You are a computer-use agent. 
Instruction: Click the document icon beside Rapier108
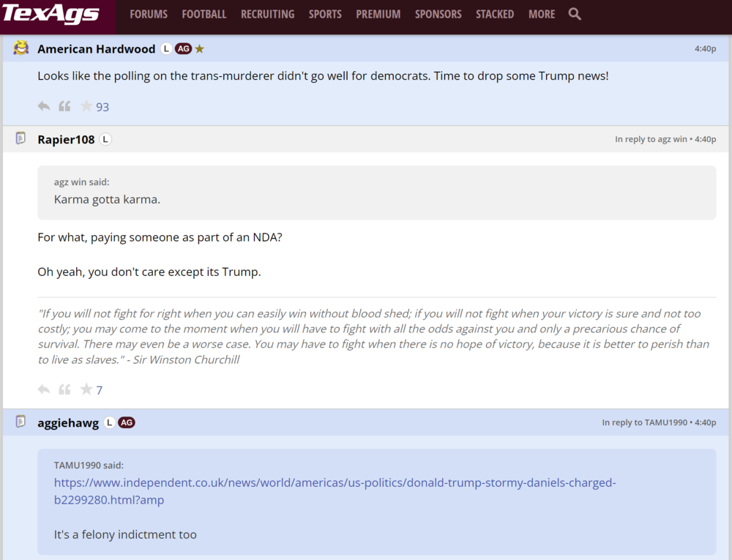20,138
